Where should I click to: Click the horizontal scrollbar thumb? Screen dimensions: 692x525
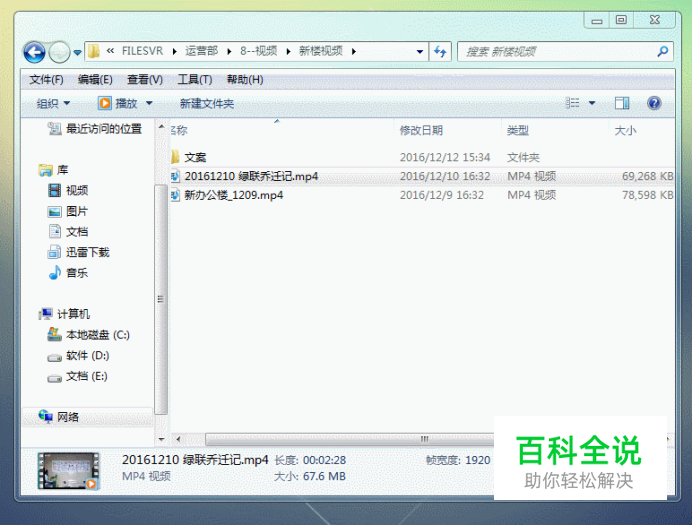[x=350, y=439]
